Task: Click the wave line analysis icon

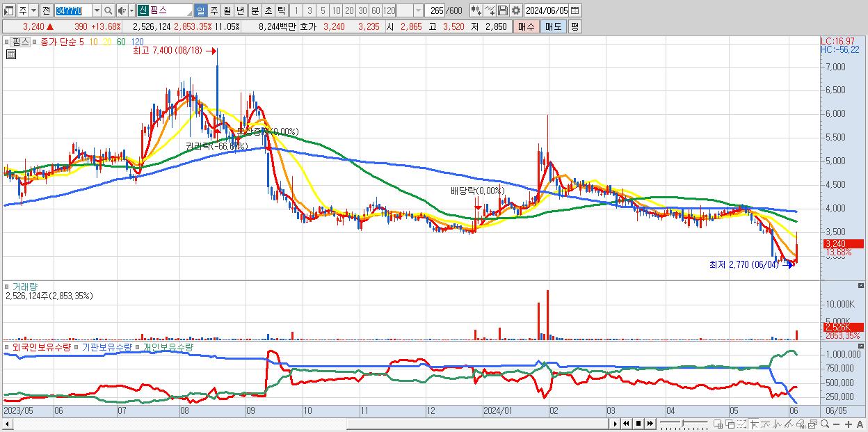Action: point(778,424)
